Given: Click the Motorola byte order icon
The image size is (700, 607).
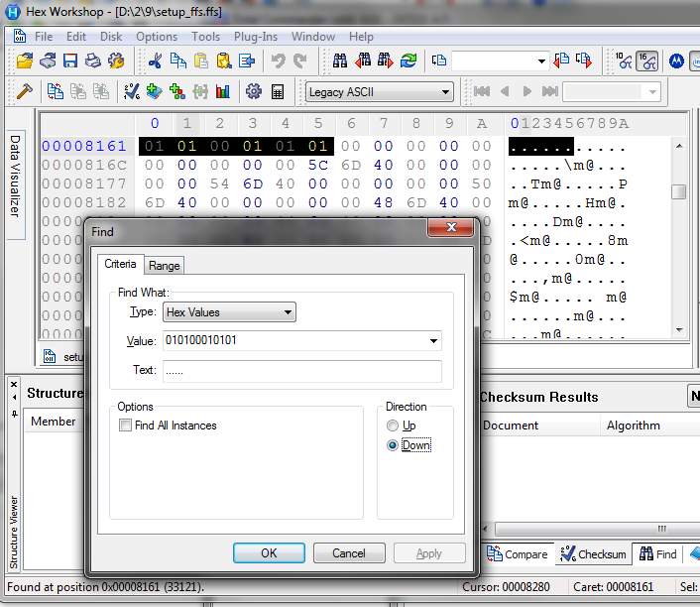Looking at the screenshot, I should pyautogui.click(x=676, y=61).
